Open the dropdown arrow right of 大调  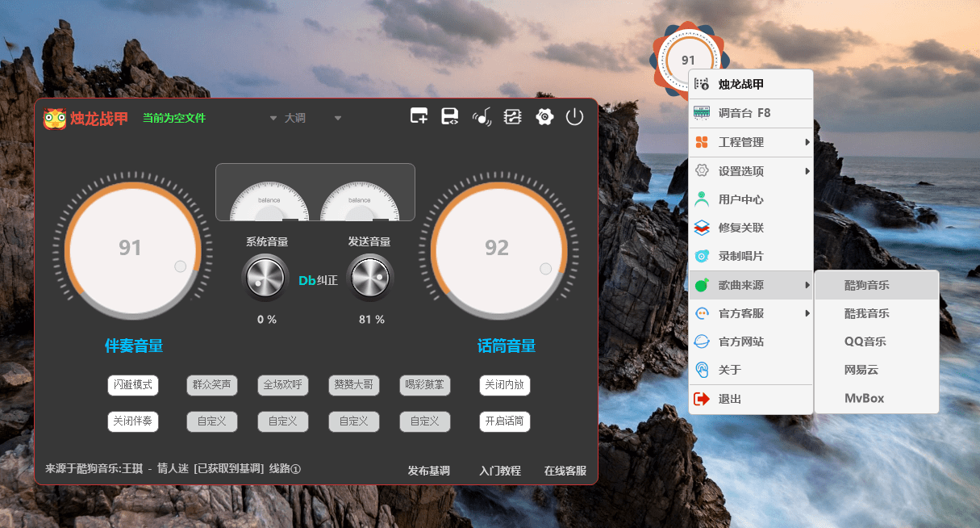pos(338,119)
